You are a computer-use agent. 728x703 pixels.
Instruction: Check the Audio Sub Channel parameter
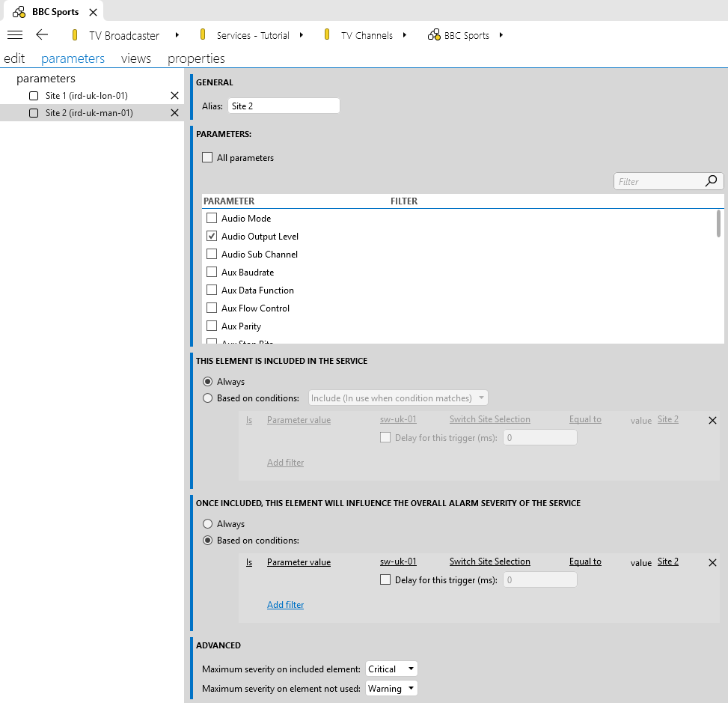(212, 254)
